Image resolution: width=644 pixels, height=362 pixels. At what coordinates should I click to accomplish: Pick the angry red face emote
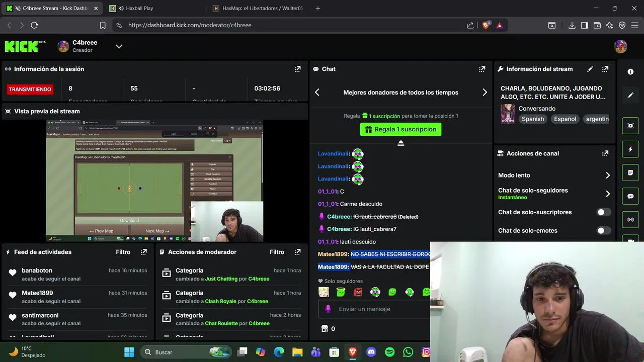(358, 292)
